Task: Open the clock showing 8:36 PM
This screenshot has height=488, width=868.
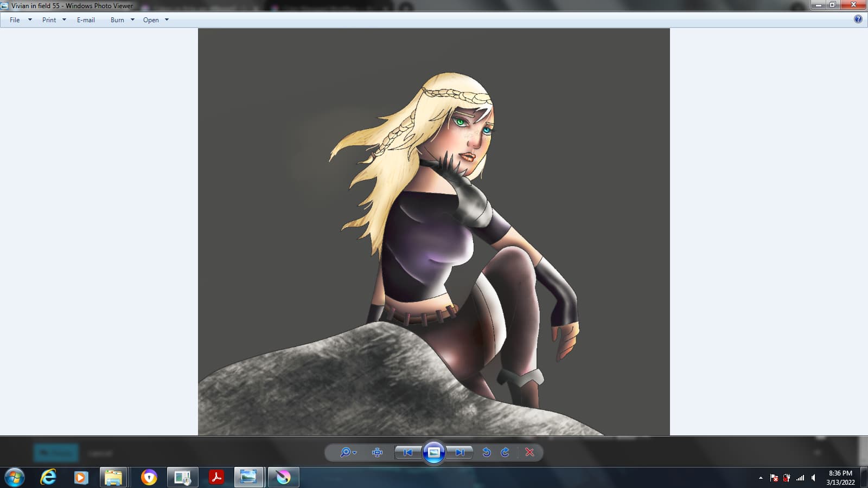Action: point(840,478)
